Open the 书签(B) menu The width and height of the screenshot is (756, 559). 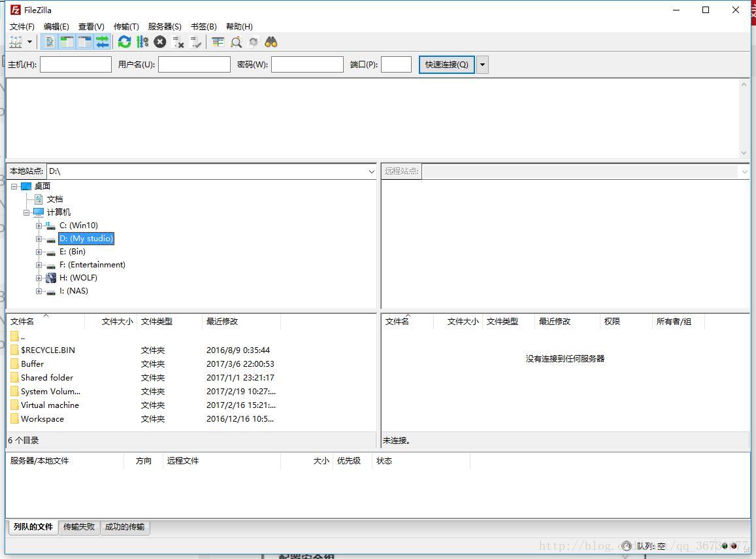pos(203,27)
